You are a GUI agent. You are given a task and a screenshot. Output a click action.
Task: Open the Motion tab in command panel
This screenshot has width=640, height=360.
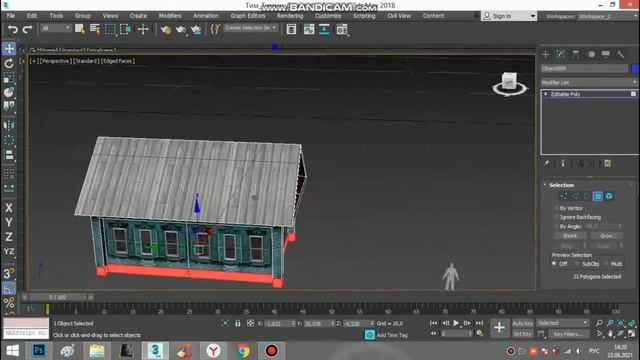[x=591, y=54]
